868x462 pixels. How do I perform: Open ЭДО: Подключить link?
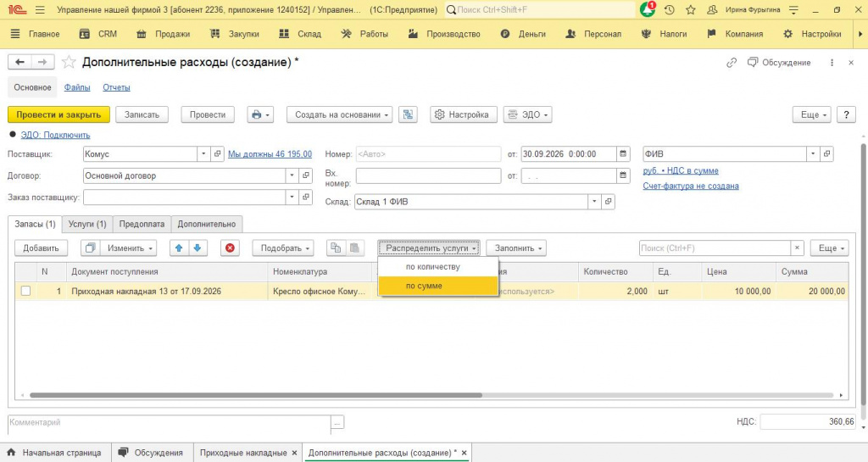[55, 135]
